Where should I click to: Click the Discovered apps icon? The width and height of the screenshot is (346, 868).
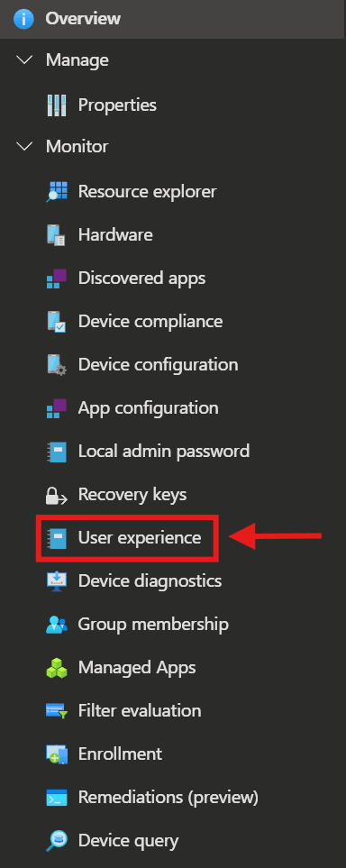tap(57, 278)
